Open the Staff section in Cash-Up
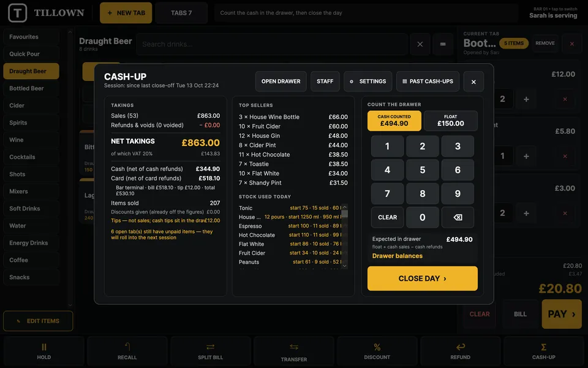The height and width of the screenshot is (368, 588). (325, 82)
